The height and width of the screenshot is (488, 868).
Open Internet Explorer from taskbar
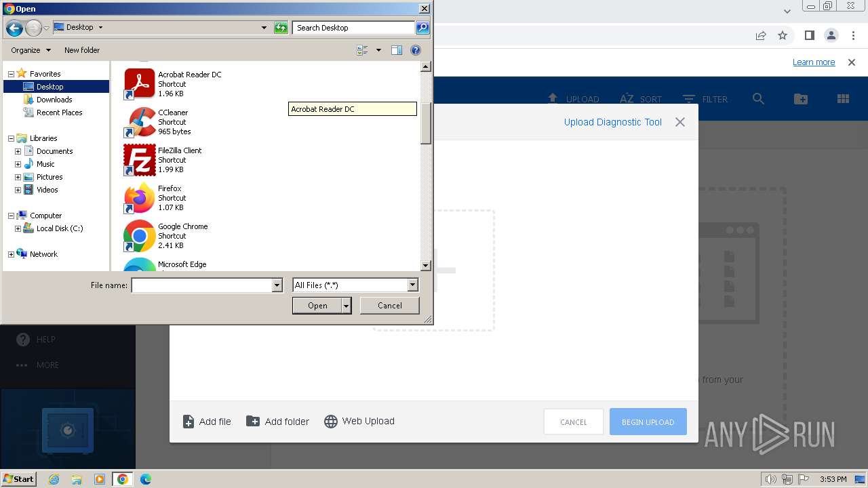[54, 479]
